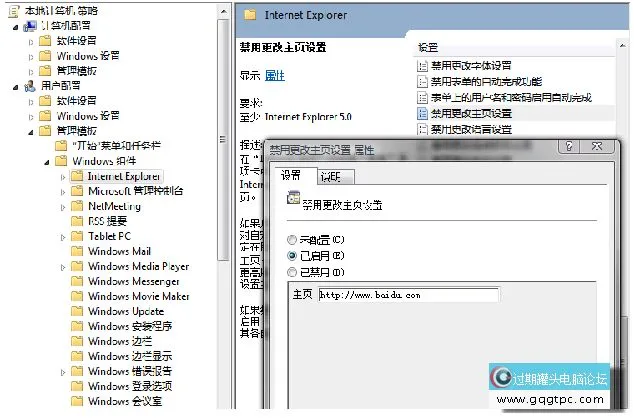Expand 软件设置 under 计算机配置
This screenshot has width=634, height=418.
[31, 42]
